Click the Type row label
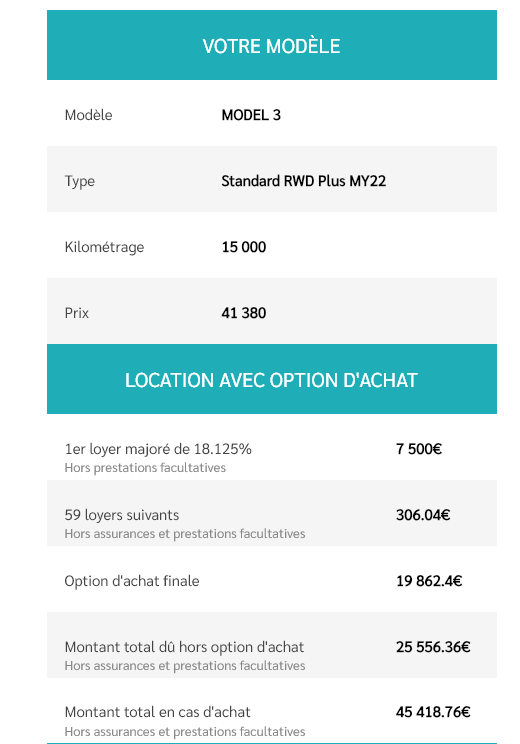This screenshot has height=744, width=520. pos(80,181)
